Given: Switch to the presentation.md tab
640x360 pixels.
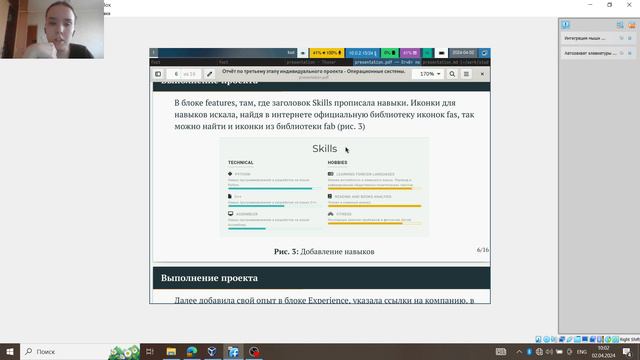Looking at the screenshot, I should coord(456,62).
